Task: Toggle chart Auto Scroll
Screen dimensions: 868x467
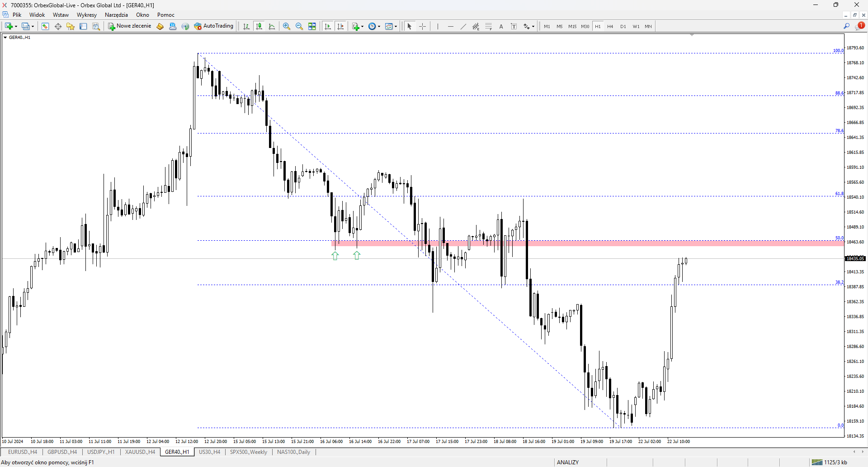Action: pyautogui.click(x=328, y=26)
